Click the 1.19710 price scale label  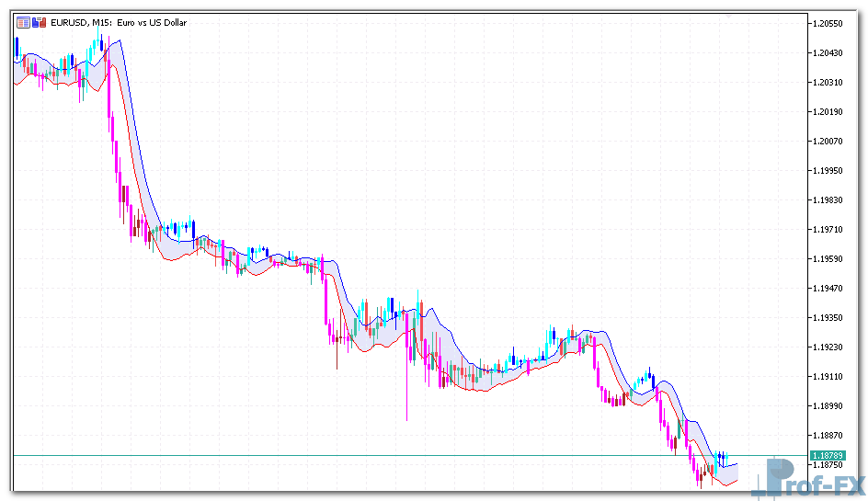point(828,229)
